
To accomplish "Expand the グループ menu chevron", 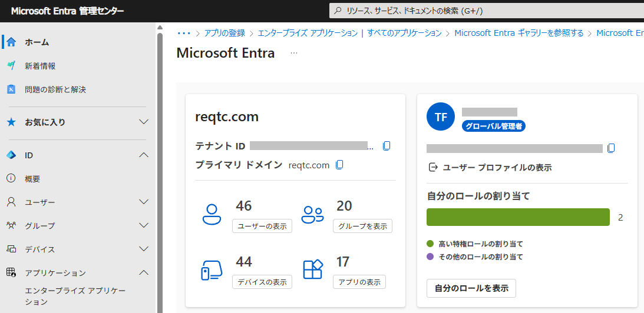I will tap(144, 225).
